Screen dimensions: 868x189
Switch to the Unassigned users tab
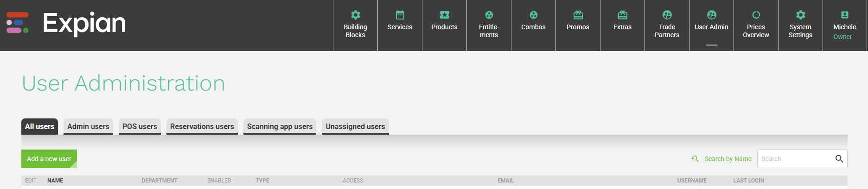coord(355,126)
